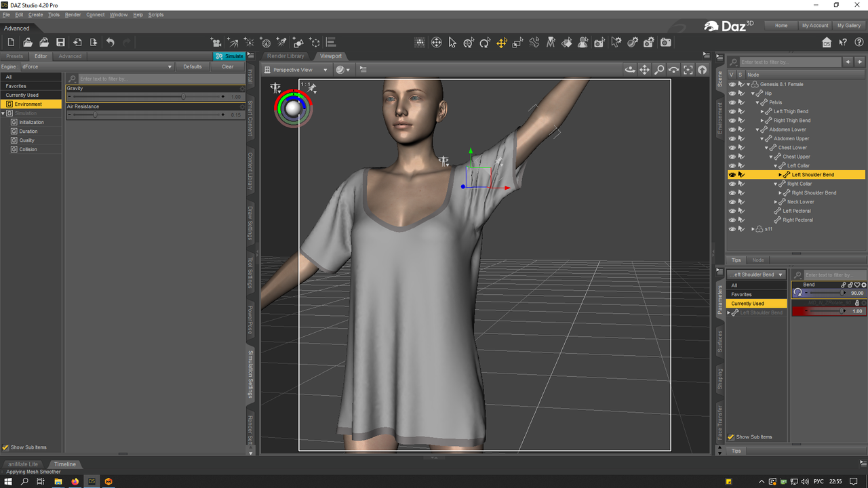This screenshot has width=868, height=488.
Task: Click the Air Resistance slider handle
Action: pyautogui.click(x=95, y=115)
